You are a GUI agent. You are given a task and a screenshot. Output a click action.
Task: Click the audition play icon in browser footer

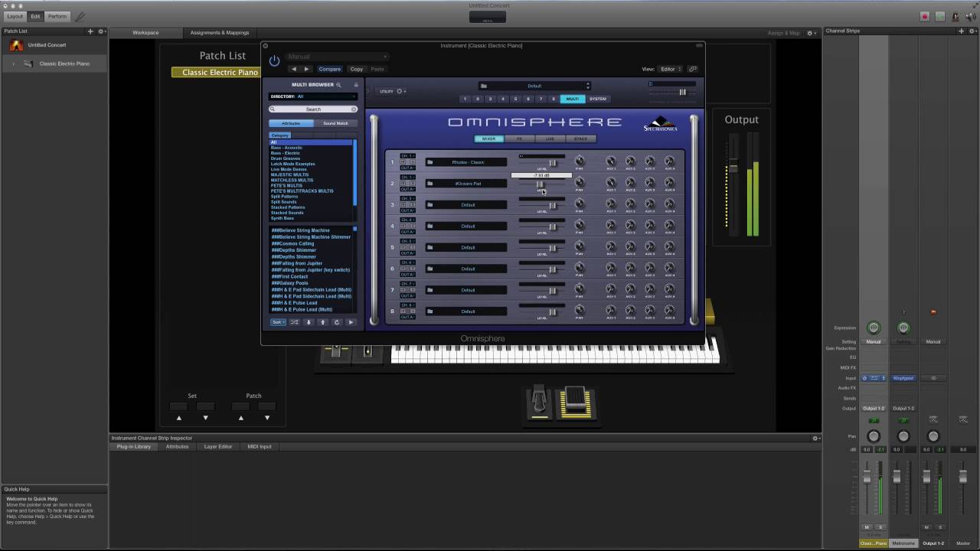point(351,322)
